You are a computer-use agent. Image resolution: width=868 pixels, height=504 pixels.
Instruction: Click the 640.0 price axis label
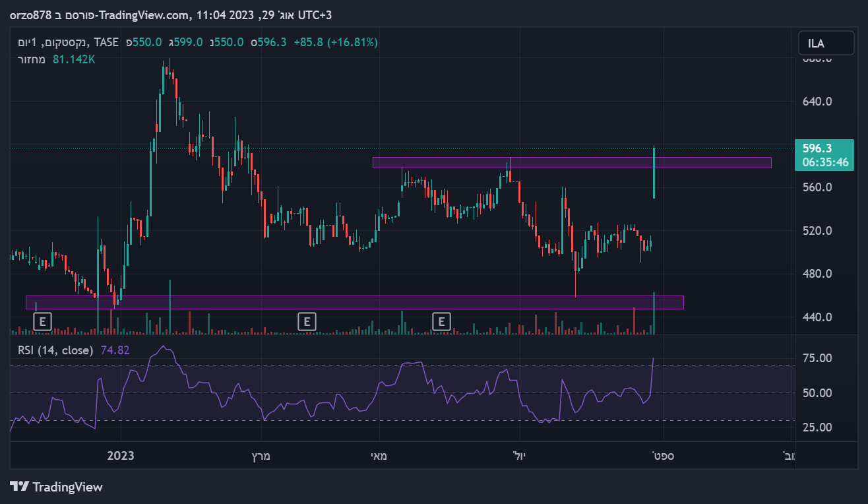tap(817, 102)
